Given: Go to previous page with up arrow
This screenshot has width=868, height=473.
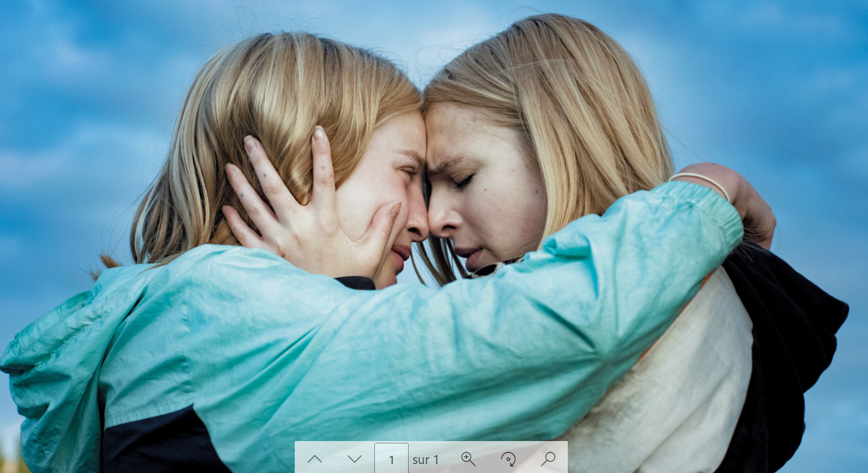Looking at the screenshot, I should click(315, 459).
